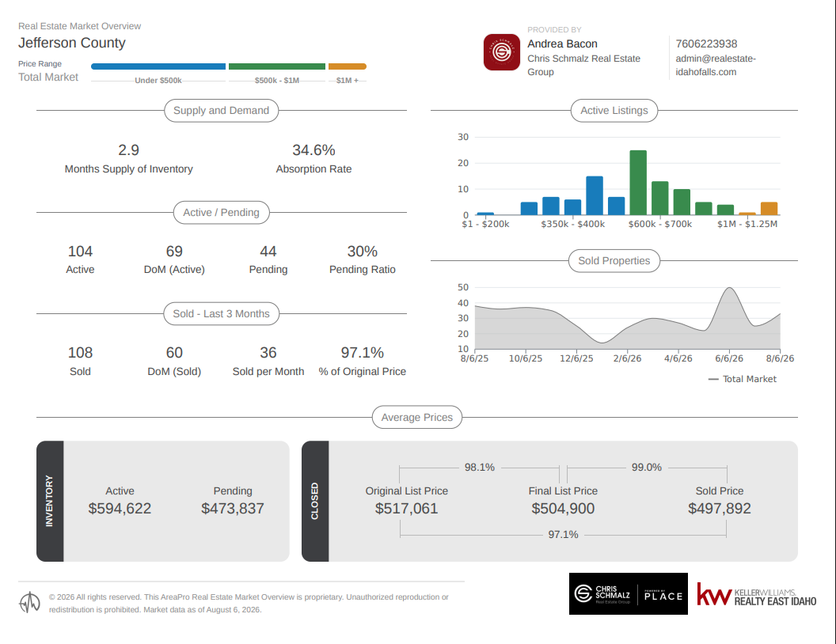Click the tallest green bar in Active Listings

(638, 183)
